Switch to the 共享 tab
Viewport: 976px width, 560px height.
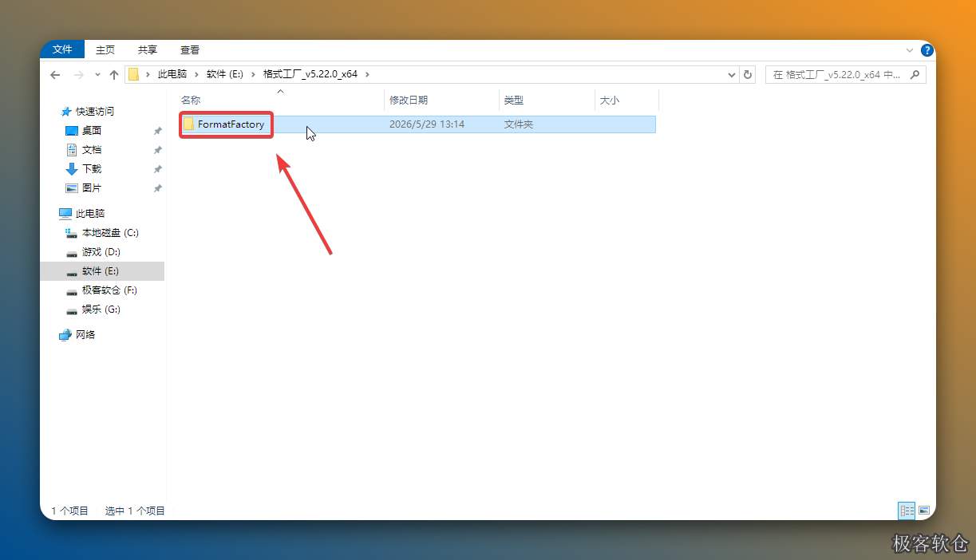pyautogui.click(x=148, y=49)
